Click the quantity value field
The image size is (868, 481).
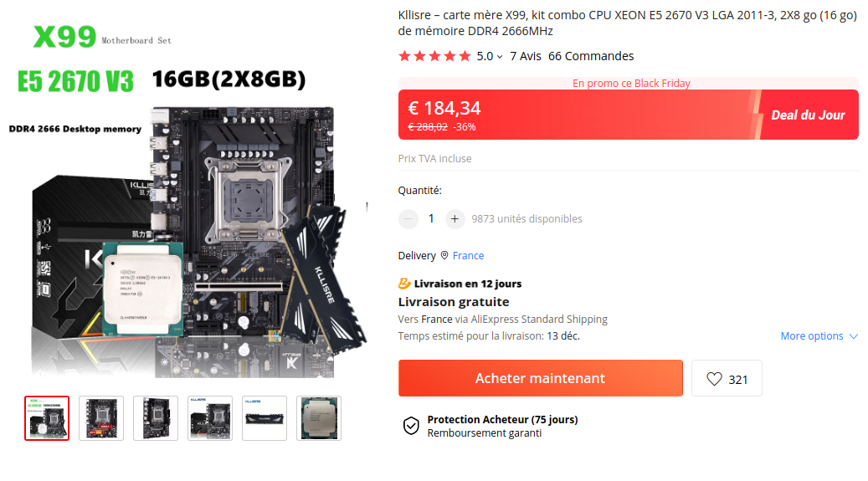(x=431, y=219)
